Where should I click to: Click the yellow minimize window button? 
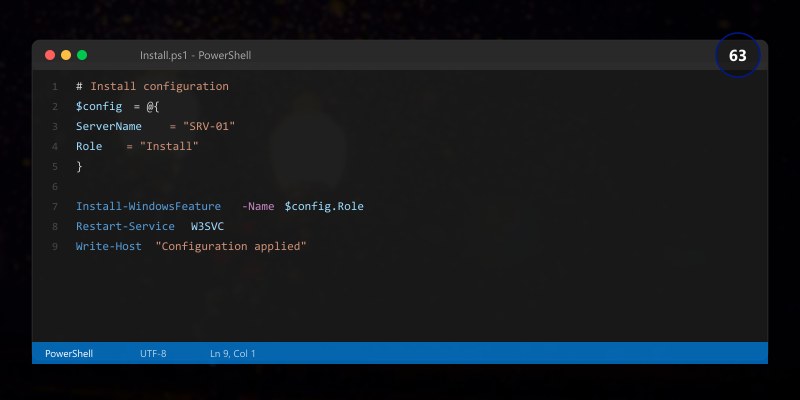tap(66, 55)
